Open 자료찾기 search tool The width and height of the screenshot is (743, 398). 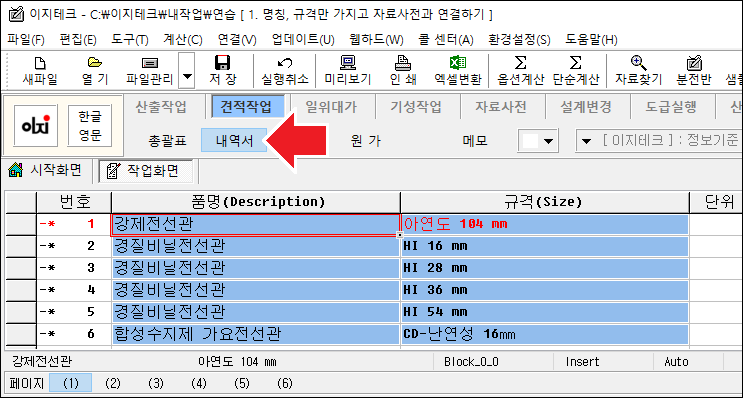tap(638, 71)
